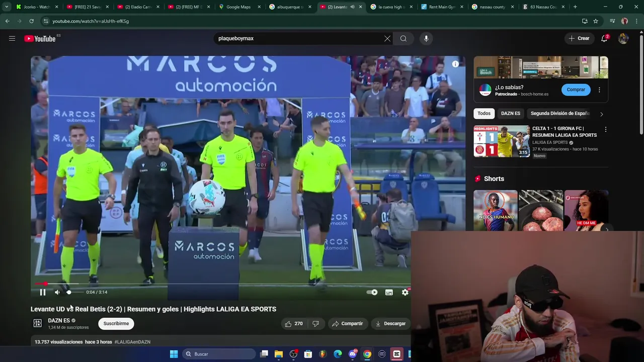Open the Bosch ad options menu

[599, 89]
